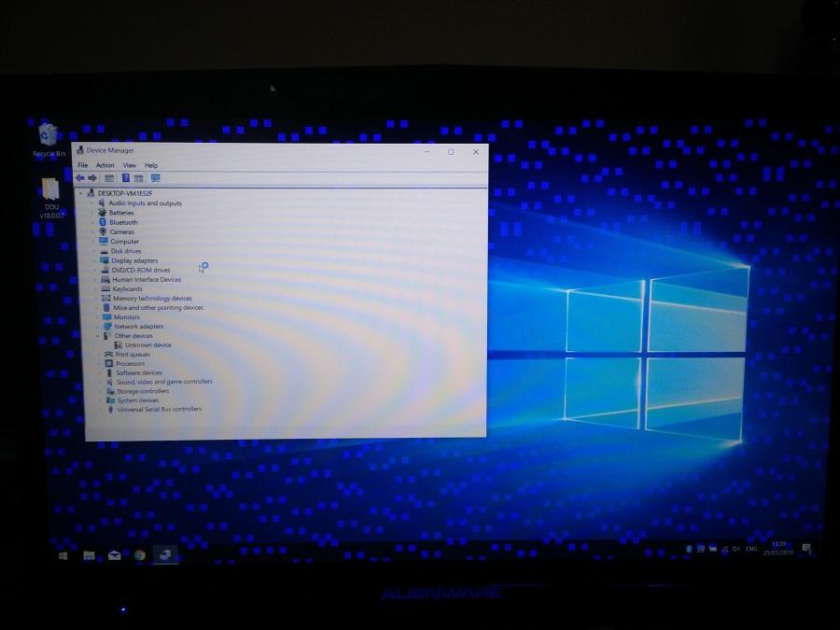Screen dimensions: 840x630
Task: Select DVD/CD-ROM drives in the tree
Action: click(x=140, y=270)
